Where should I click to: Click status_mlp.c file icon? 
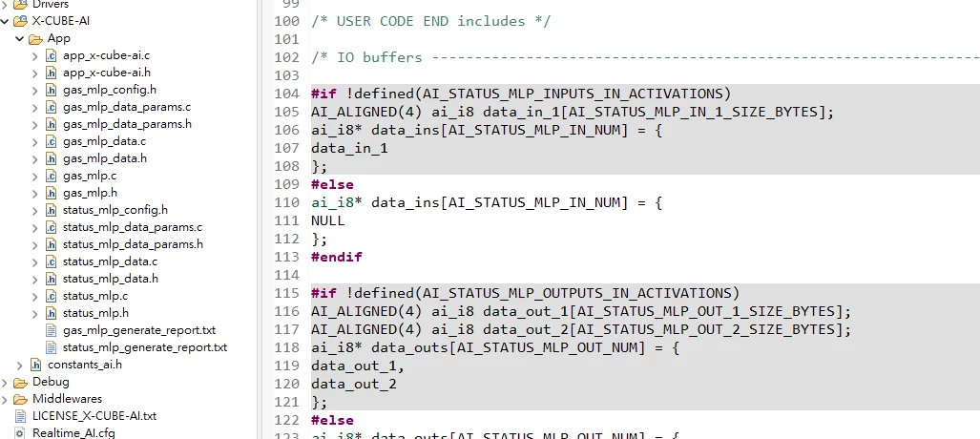[x=52, y=296]
